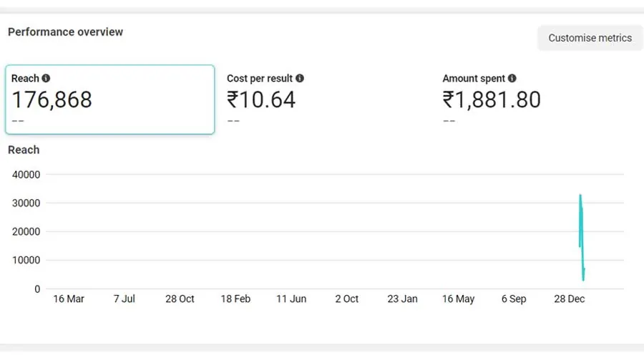Click the Performance overview heading

tap(65, 32)
